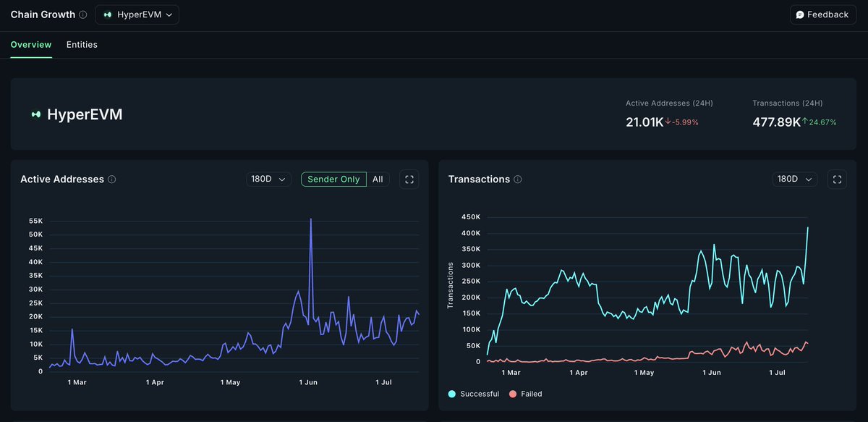Click the Transactions (24H) label
The width and height of the screenshot is (868, 422).
pyautogui.click(x=787, y=104)
